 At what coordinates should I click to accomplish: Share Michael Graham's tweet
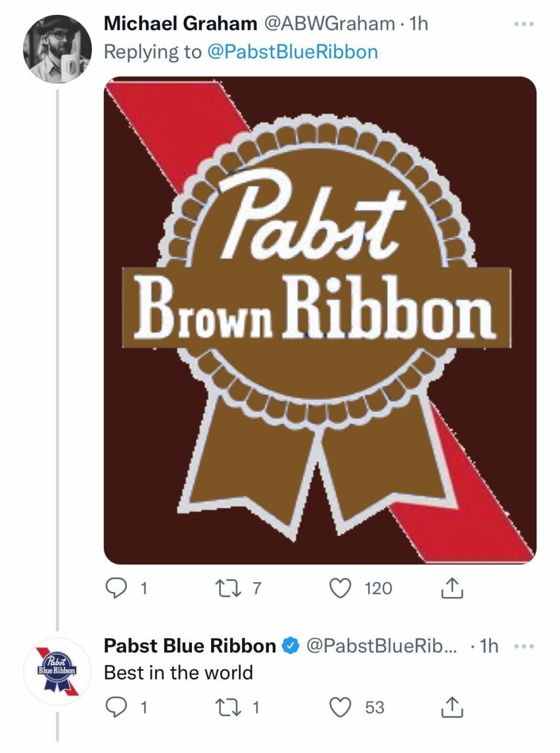[x=452, y=588]
